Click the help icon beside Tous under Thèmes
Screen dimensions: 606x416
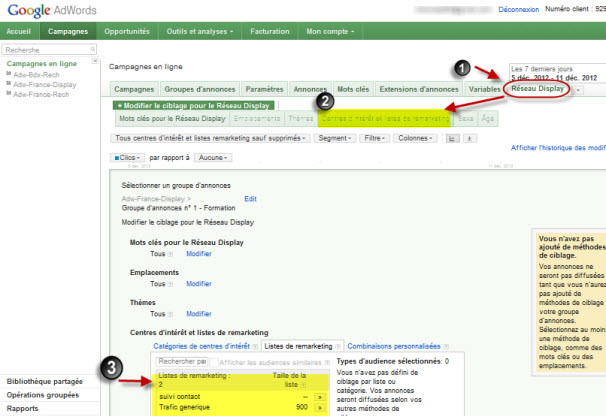pyautogui.click(x=170, y=314)
